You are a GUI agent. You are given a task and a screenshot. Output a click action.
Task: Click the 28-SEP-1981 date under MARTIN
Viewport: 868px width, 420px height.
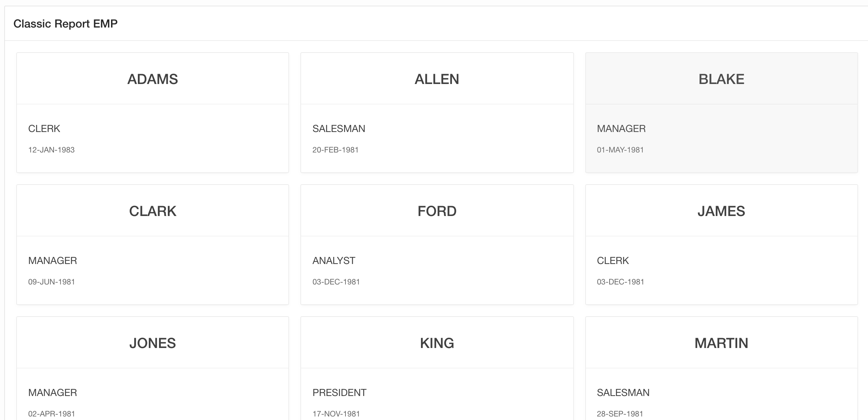(620, 414)
